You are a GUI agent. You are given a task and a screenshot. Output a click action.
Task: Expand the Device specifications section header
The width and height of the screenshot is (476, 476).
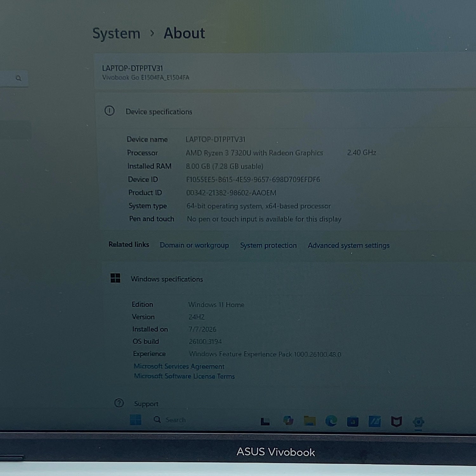(286, 111)
